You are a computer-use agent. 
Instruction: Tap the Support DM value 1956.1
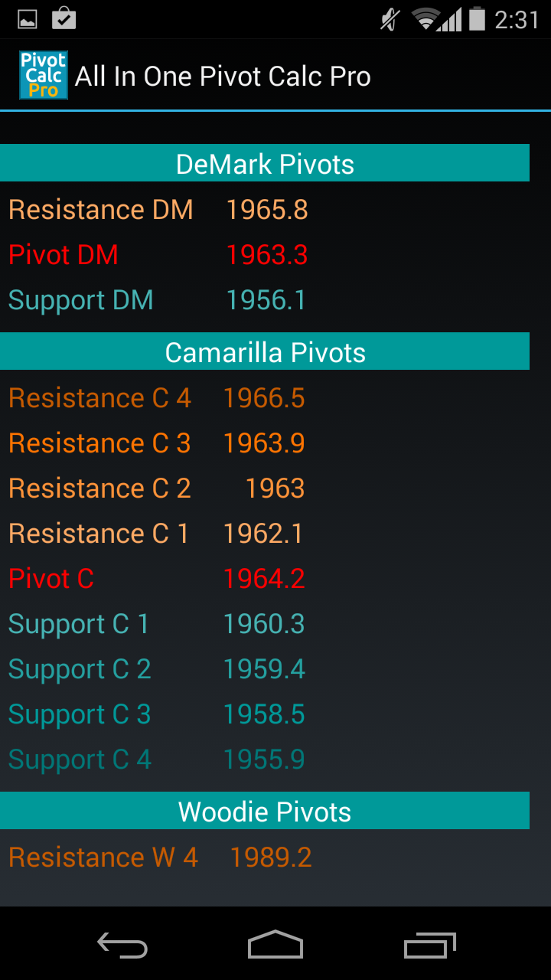(x=266, y=300)
